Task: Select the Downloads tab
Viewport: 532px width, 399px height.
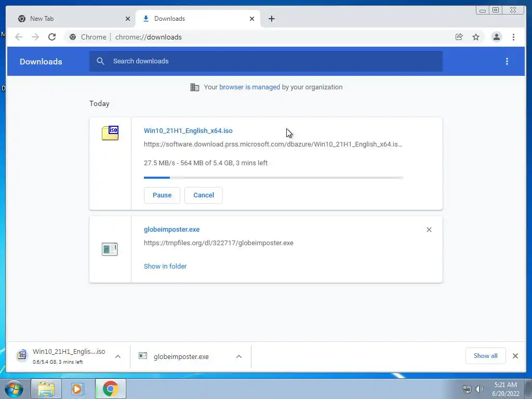Action: 198,19
